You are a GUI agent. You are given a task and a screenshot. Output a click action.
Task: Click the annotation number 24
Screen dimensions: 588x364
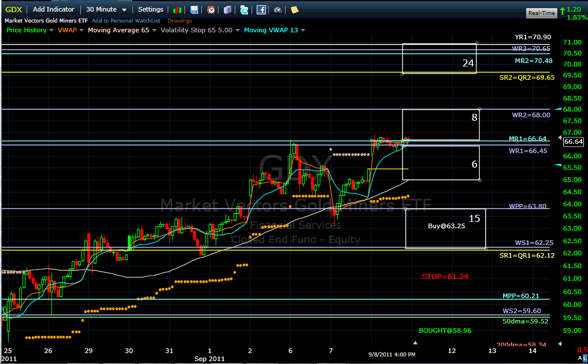click(x=468, y=63)
